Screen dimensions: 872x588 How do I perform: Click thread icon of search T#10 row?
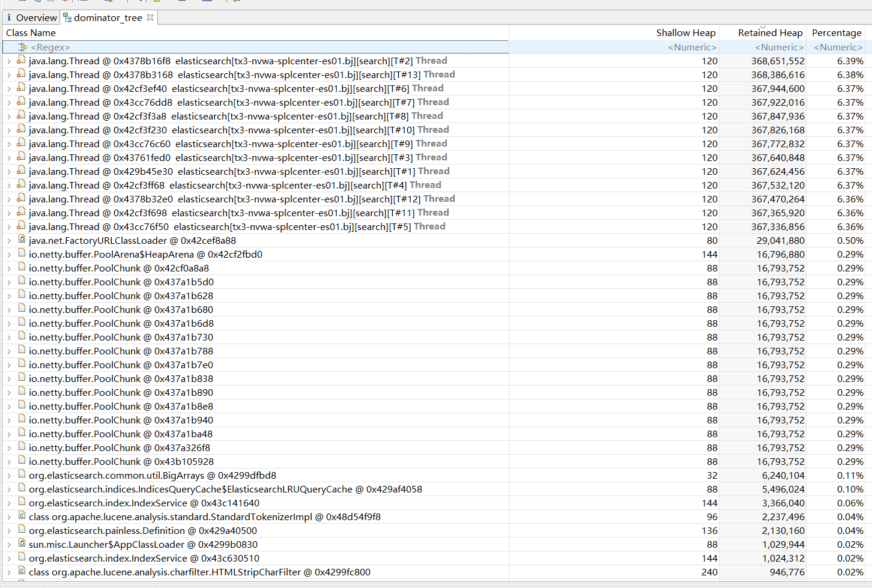click(21, 129)
